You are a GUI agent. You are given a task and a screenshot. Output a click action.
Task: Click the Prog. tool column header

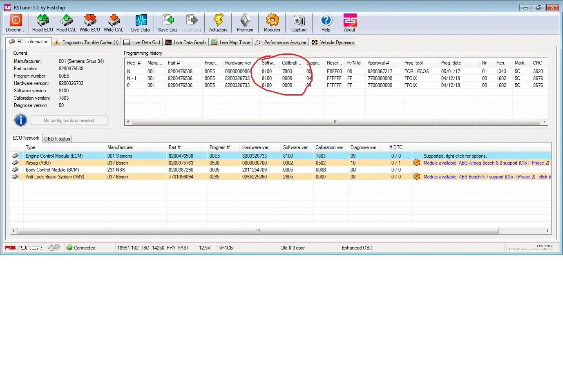coord(420,63)
